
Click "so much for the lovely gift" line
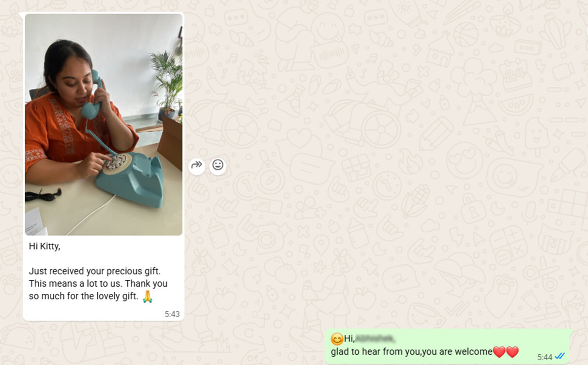[83, 296]
